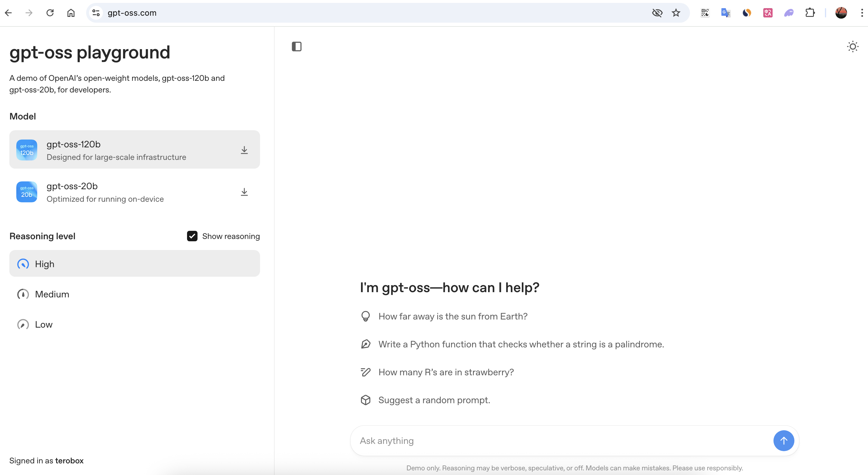Viewport: 868px width, 475px height.
Task: Open the QR code extension
Action: pyautogui.click(x=705, y=13)
